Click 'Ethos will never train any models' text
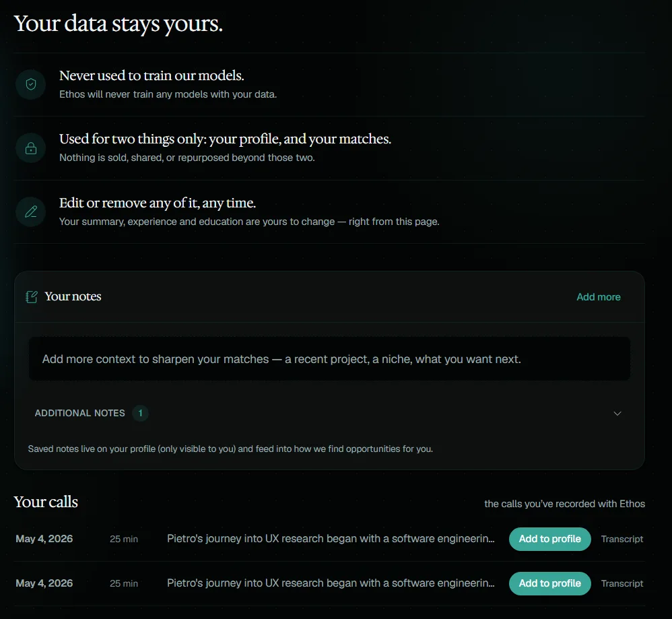The height and width of the screenshot is (619, 672). [x=168, y=94]
